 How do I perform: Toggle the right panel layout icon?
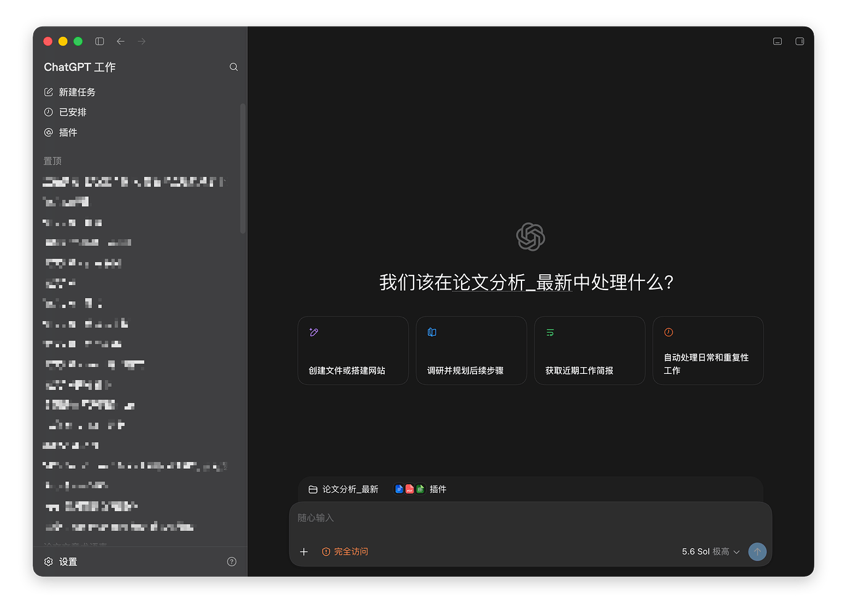click(800, 41)
